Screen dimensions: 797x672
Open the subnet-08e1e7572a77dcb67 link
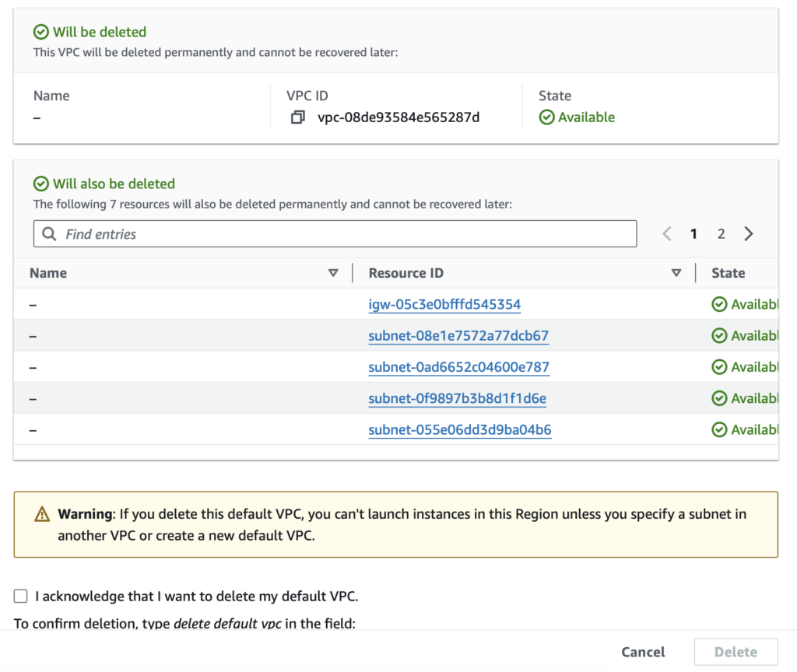pos(458,336)
